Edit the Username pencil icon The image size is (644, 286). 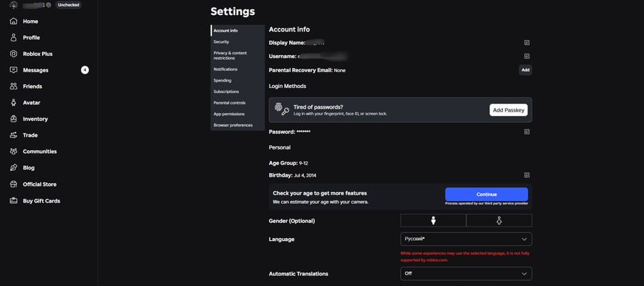[527, 56]
